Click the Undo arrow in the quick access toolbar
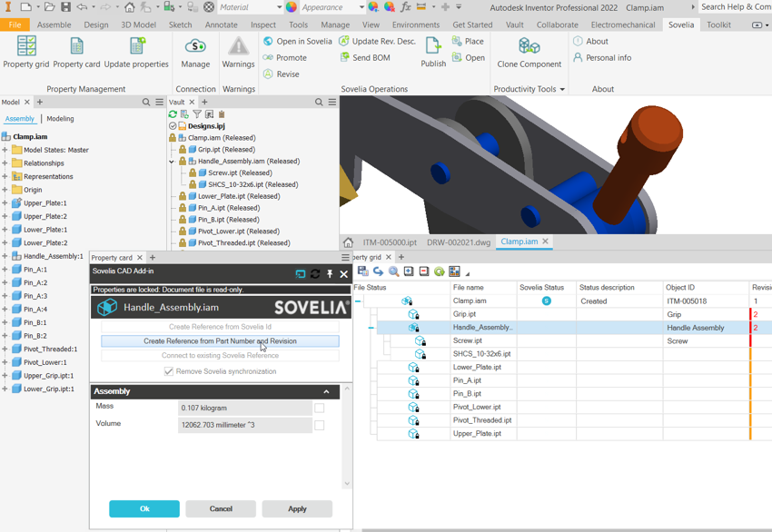Viewport: 772px width, 532px height. tap(82, 7)
